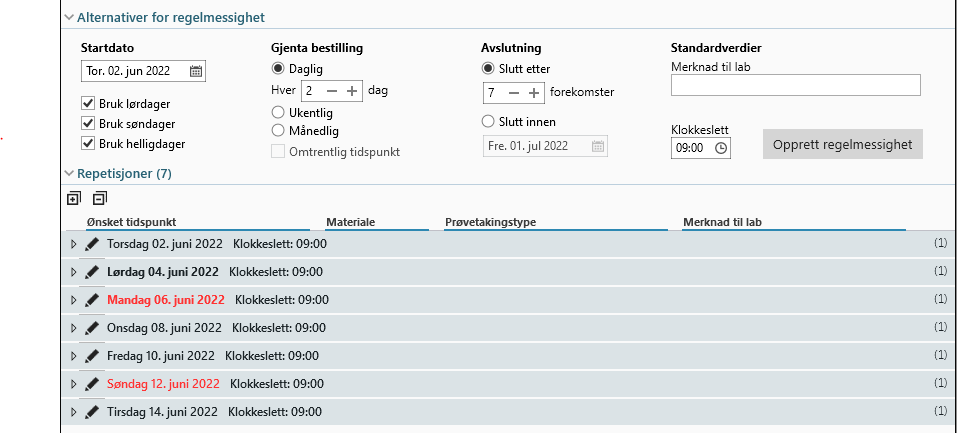Open the Startdato calendar picker

(196, 71)
